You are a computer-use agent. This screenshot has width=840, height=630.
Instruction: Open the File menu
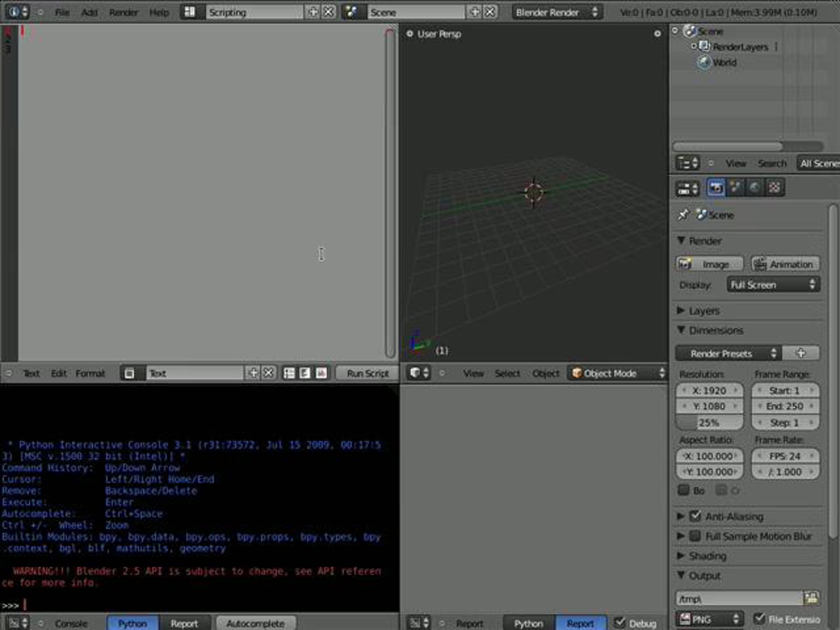tap(62, 13)
